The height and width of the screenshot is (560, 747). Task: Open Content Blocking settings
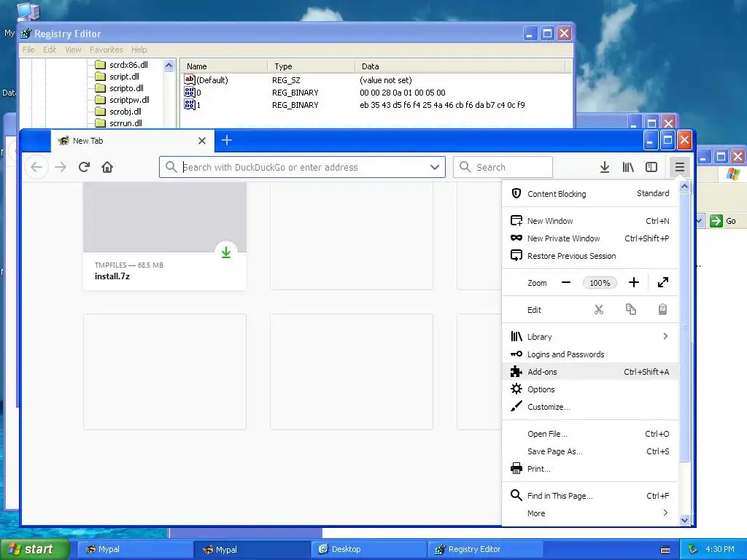589,194
